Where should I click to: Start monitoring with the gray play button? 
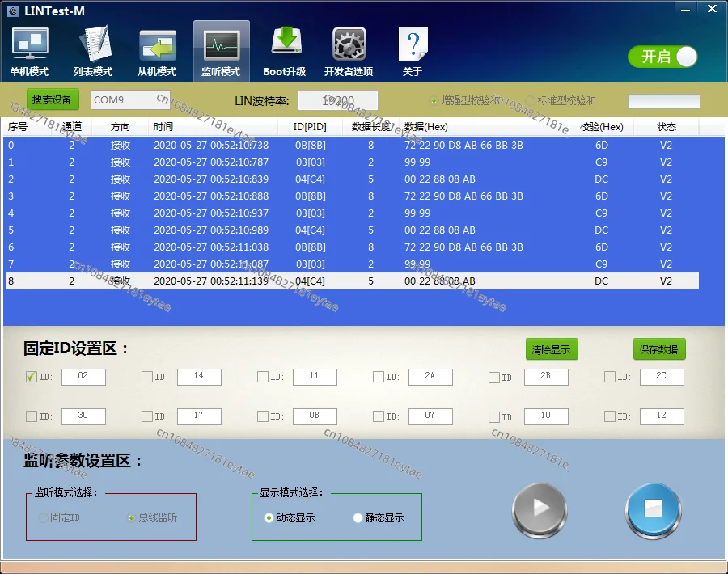pyautogui.click(x=540, y=510)
